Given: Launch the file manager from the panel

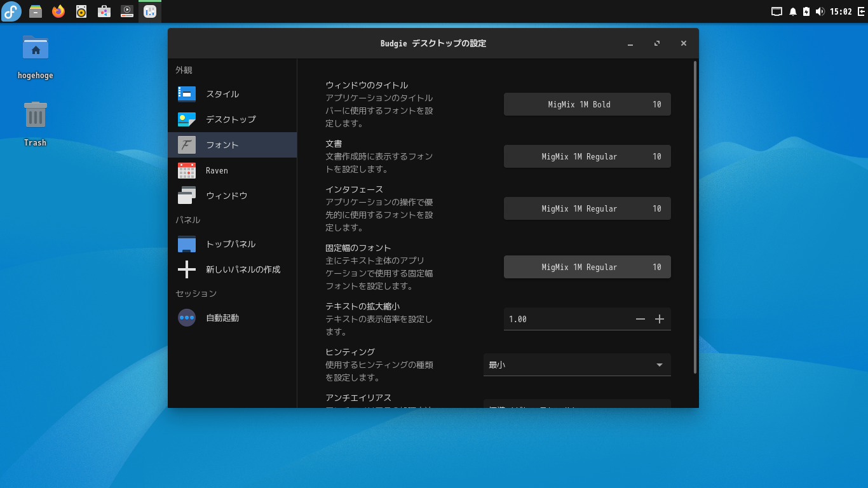Looking at the screenshot, I should click(x=36, y=11).
